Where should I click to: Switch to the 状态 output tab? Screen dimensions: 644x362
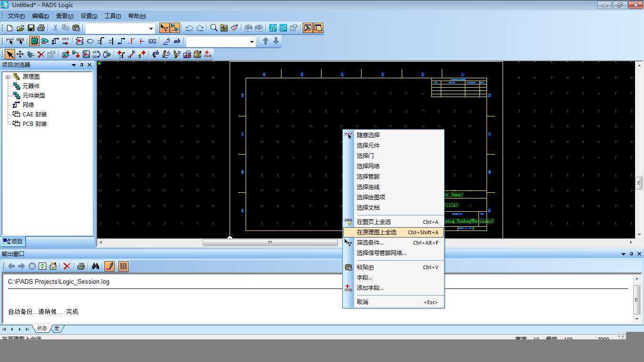click(x=42, y=329)
